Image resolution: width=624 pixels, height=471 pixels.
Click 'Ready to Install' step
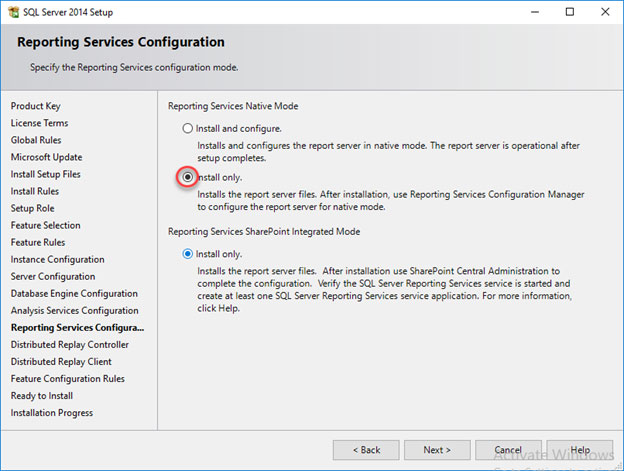(x=42, y=396)
